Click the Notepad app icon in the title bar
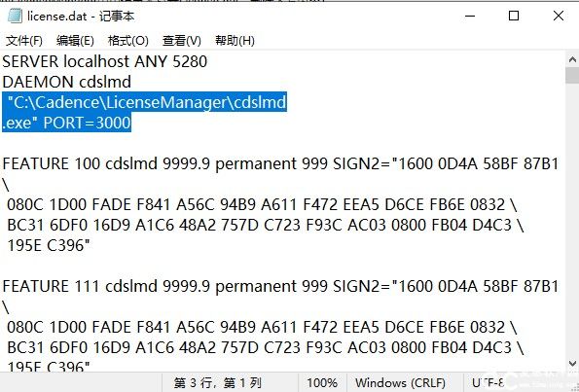Screen dimensions: 579x392 pos(15,16)
